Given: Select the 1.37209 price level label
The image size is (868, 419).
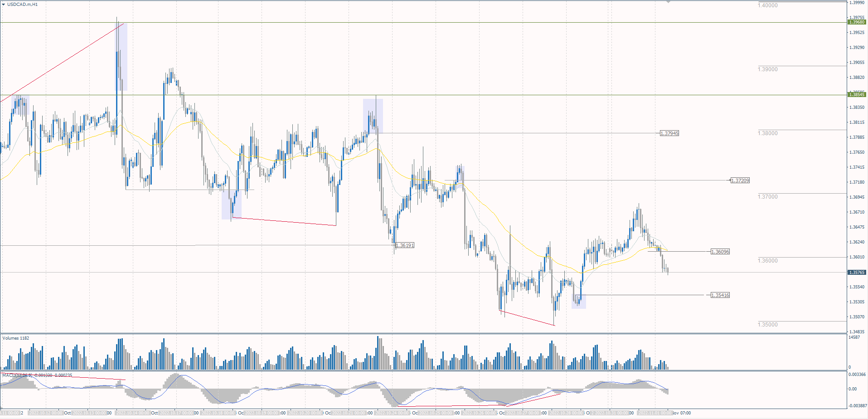Looking at the screenshot, I should (740, 180).
